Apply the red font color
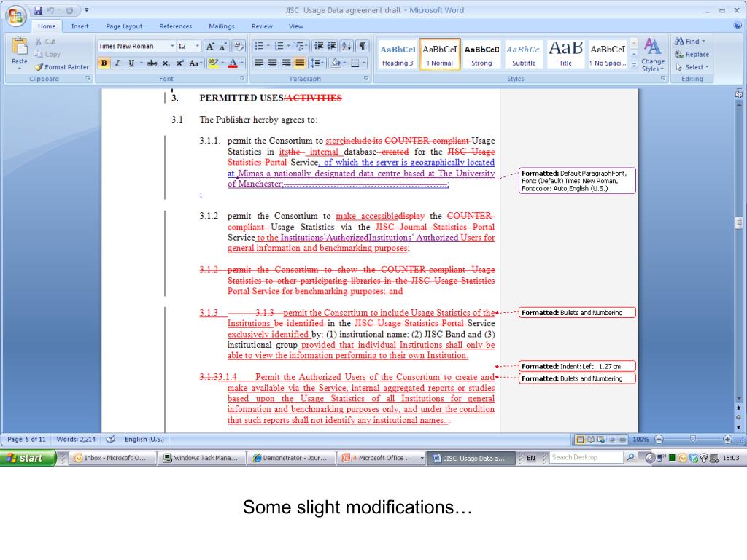 click(x=233, y=63)
